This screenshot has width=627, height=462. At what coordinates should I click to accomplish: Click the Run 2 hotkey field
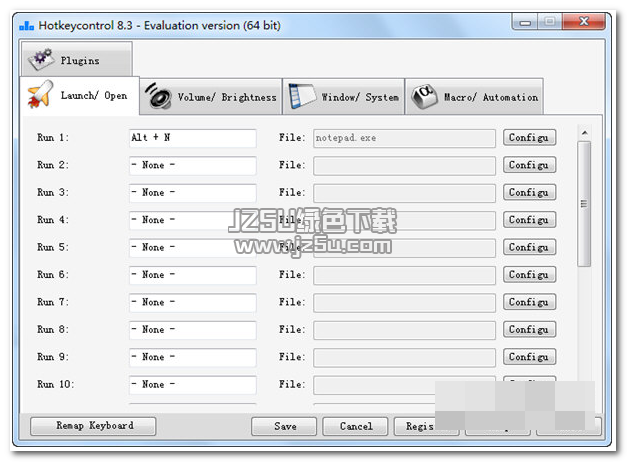[192, 165]
